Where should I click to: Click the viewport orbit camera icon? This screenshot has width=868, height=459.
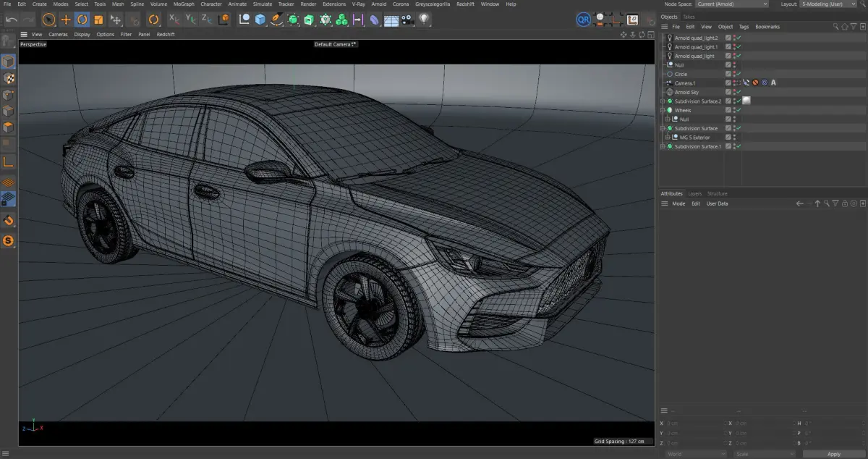(641, 34)
